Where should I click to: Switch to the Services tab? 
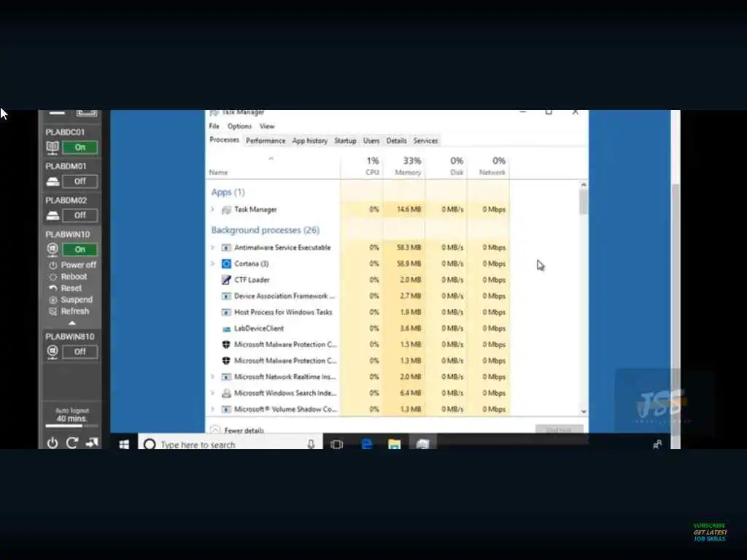tap(425, 141)
